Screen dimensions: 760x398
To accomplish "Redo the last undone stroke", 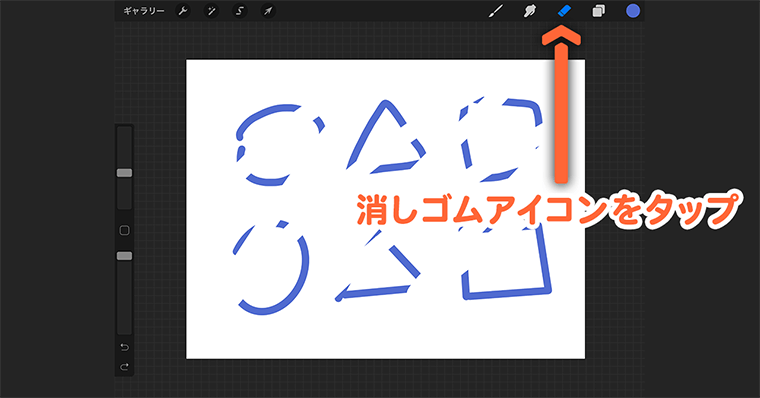I will coord(125,366).
